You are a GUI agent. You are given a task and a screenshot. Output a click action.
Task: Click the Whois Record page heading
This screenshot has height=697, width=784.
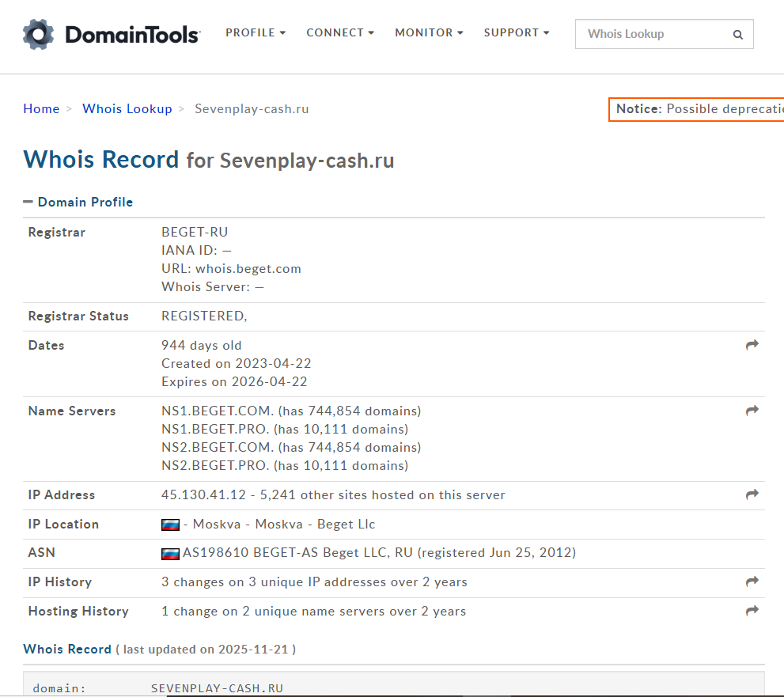pos(209,160)
